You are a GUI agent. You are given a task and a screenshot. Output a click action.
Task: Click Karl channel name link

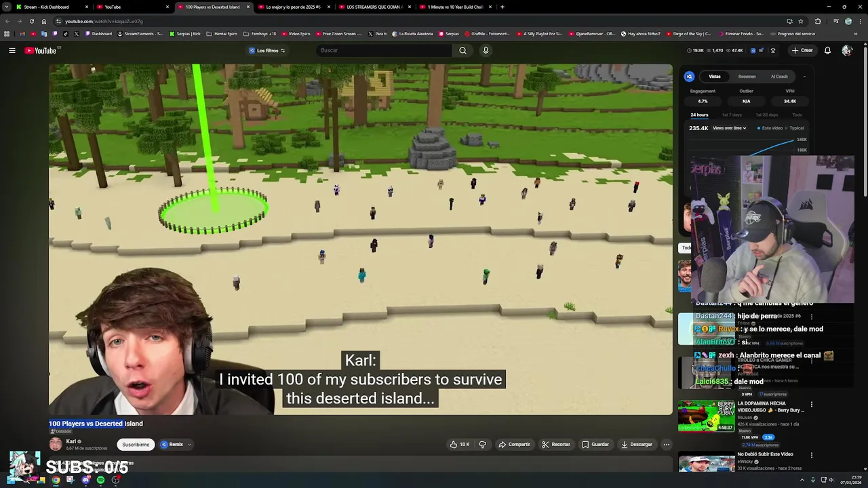point(71,441)
